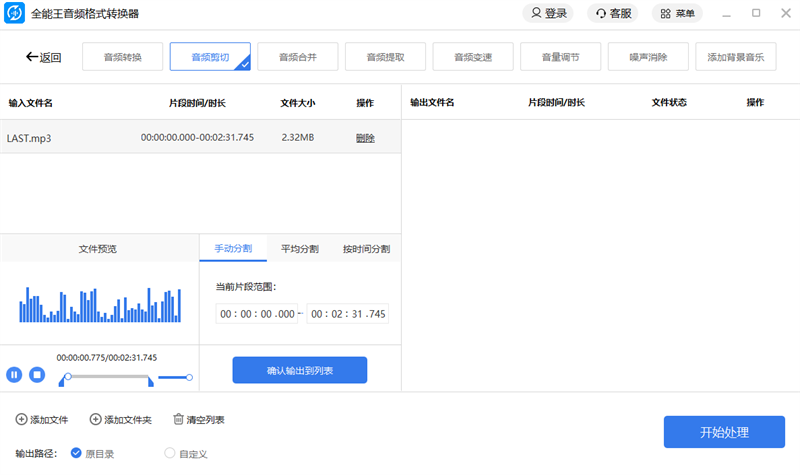The width and height of the screenshot is (800, 475).
Task: Click 添加文件夹 add folder button
Action: [121, 419]
